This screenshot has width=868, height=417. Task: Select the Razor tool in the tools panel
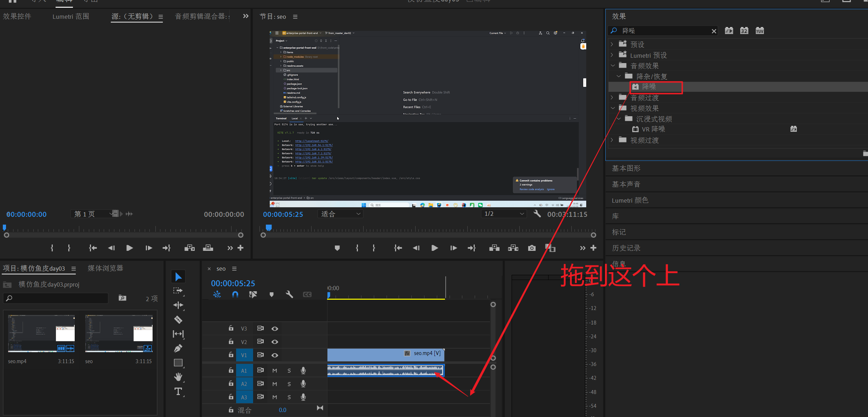(178, 320)
